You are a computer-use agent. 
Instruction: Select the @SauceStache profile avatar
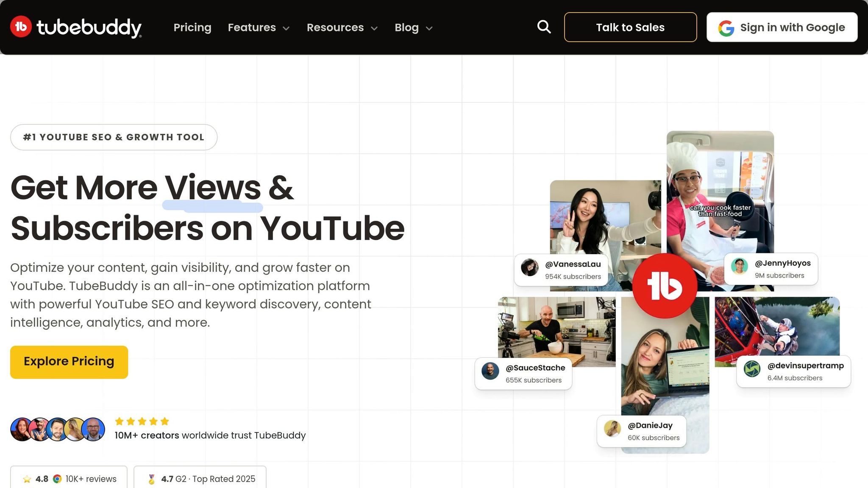tap(490, 371)
